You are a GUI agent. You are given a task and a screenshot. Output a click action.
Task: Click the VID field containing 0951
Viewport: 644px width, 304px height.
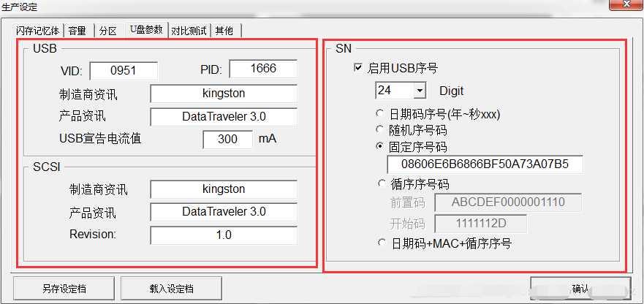pos(124,70)
